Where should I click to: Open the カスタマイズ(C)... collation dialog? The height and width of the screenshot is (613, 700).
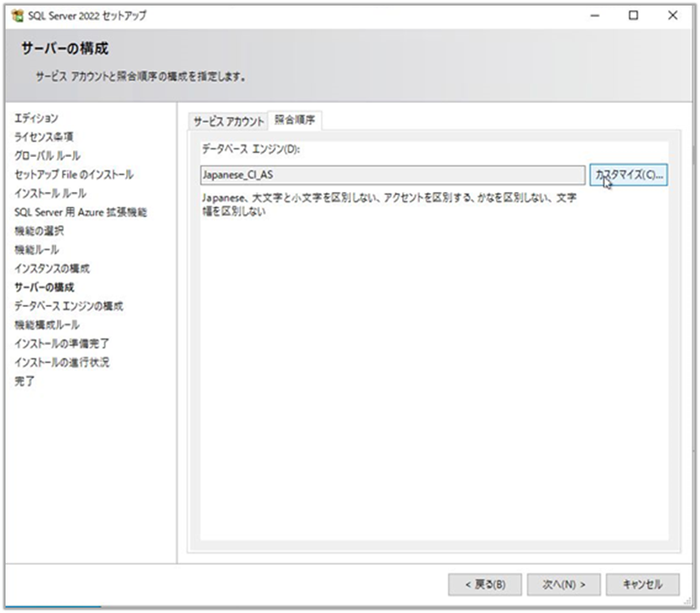click(x=629, y=174)
